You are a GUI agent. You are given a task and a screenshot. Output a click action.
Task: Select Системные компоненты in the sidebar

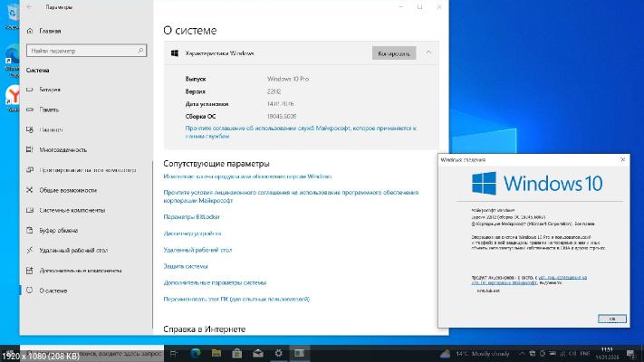[x=72, y=210]
